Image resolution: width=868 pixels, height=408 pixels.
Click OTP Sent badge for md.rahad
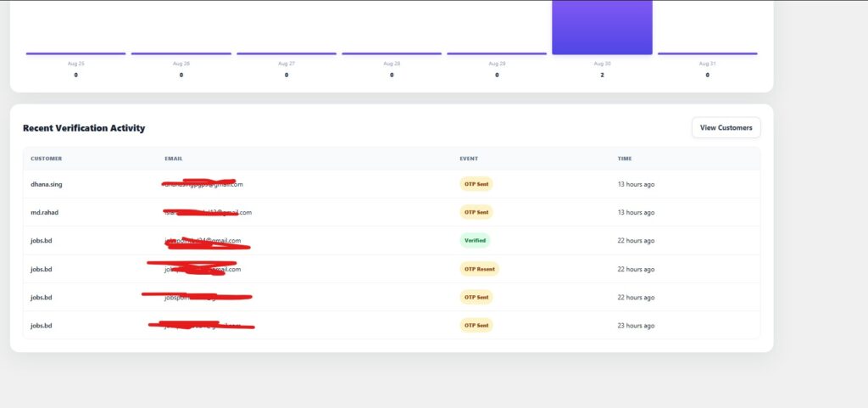(476, 212)
